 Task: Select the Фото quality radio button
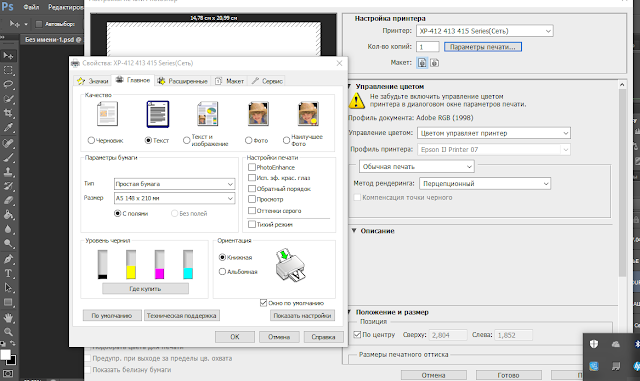click(249, 140)
